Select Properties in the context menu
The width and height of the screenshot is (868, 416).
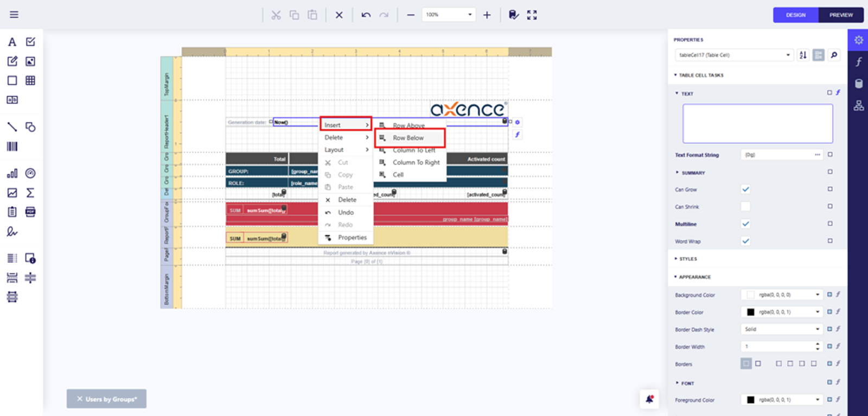click(352, 237)
